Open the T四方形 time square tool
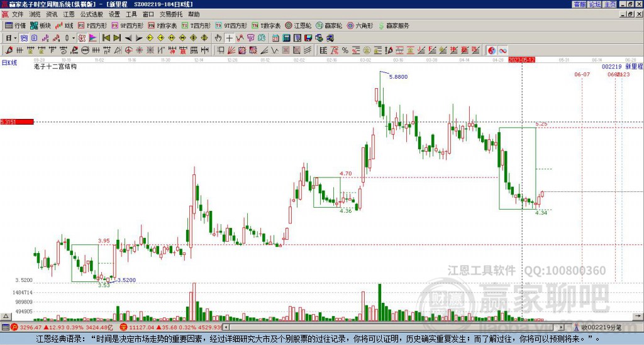This screenshot has height=345, width=644. (x=196, y=25)
